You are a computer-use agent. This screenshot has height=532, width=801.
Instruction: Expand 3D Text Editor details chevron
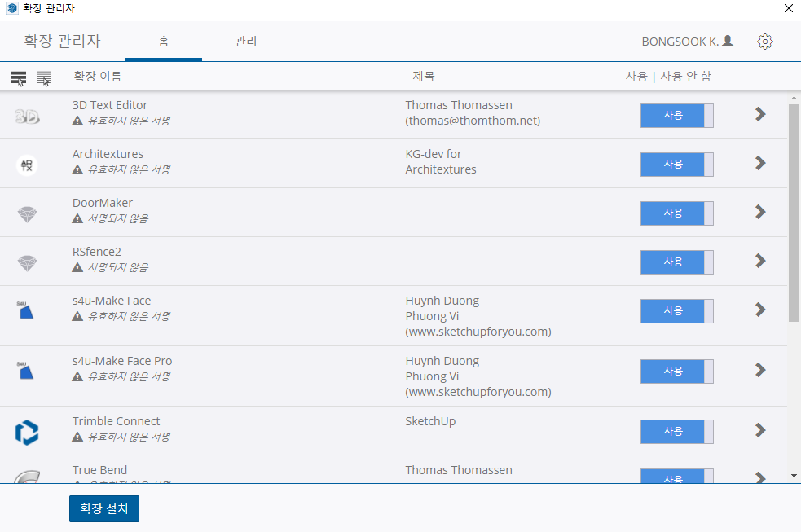[x=760, y=114]
